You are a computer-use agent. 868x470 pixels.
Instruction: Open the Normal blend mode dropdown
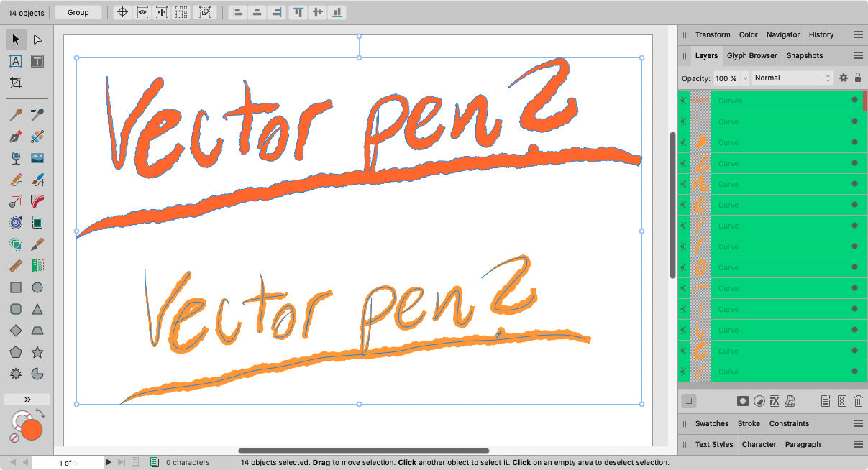(791, 78)
